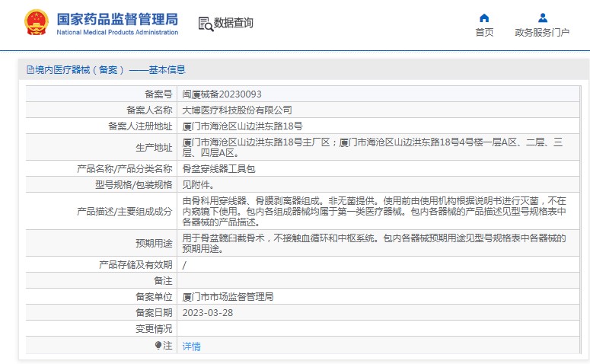The image size is (590, 364).
Task: Click the 备案人注册地址 label
Action: pos(140,126)
